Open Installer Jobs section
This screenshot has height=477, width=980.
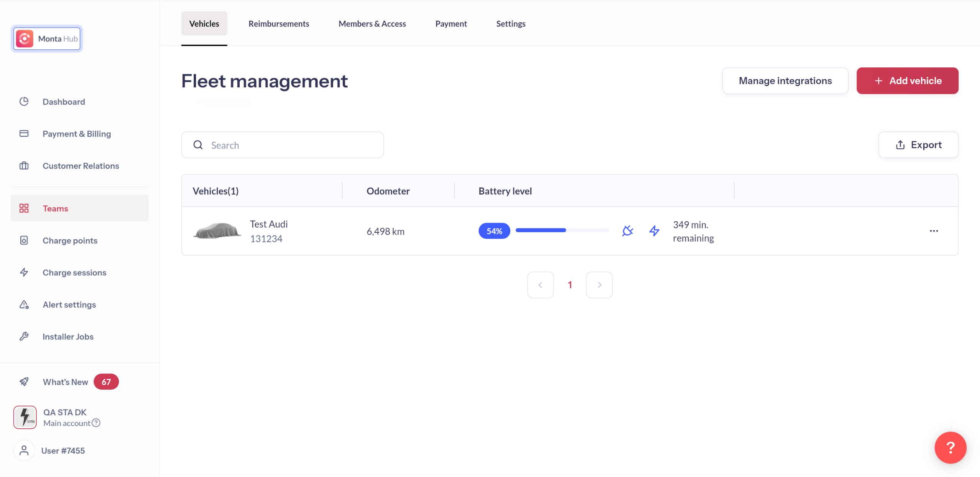(x=68, y=337)
